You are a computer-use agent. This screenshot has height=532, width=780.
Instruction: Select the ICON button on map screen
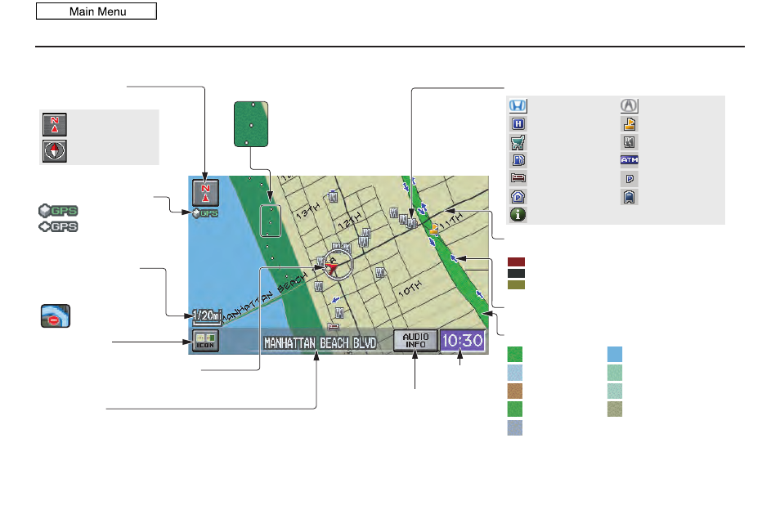tap(205, 341)
